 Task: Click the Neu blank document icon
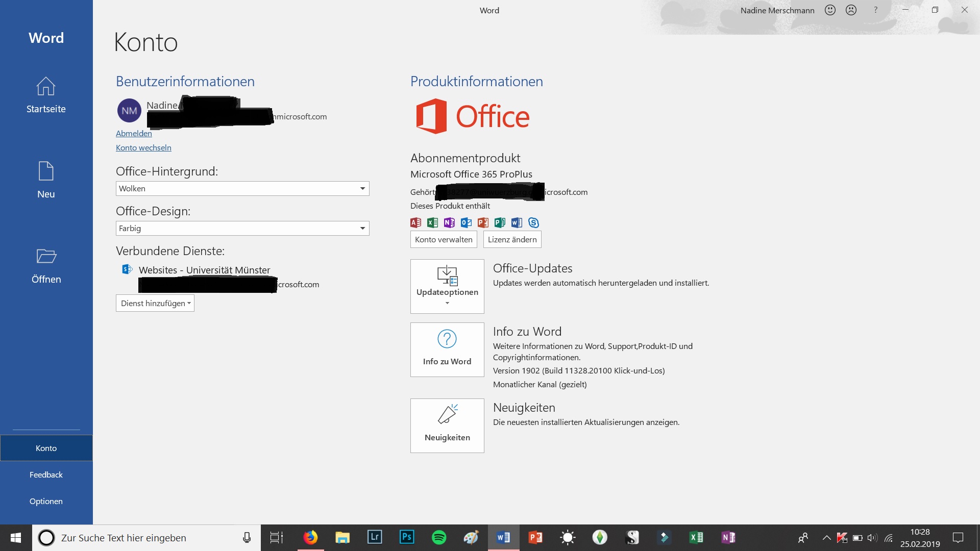click(x=46, y=171)
